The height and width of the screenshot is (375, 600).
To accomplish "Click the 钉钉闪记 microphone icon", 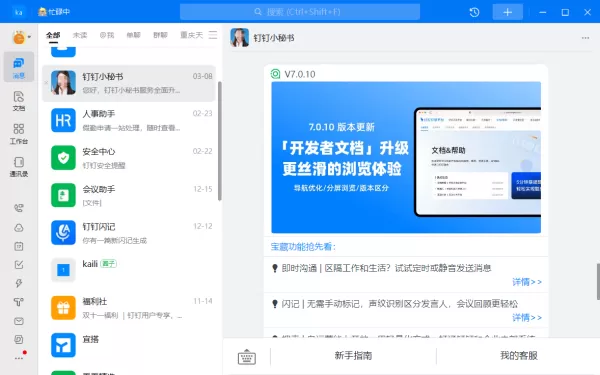I will (x=63, y=233).
